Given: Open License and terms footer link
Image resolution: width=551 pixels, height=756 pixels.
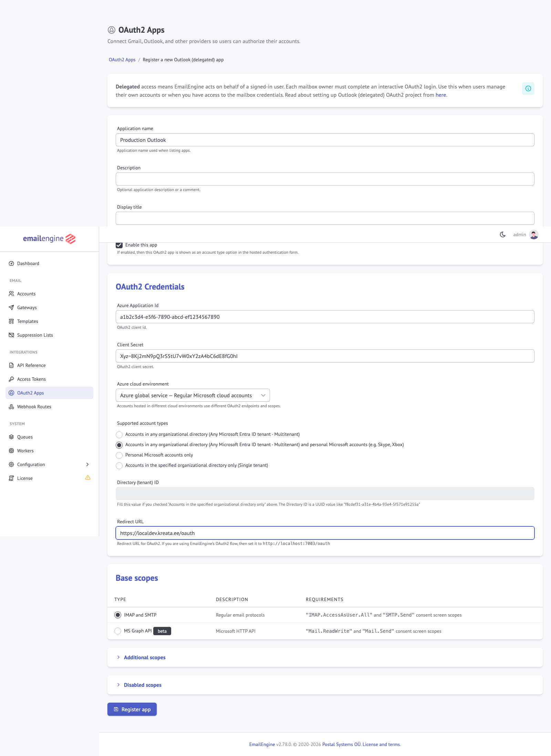Looking at the screenshot, I should [x=381, y=744].
